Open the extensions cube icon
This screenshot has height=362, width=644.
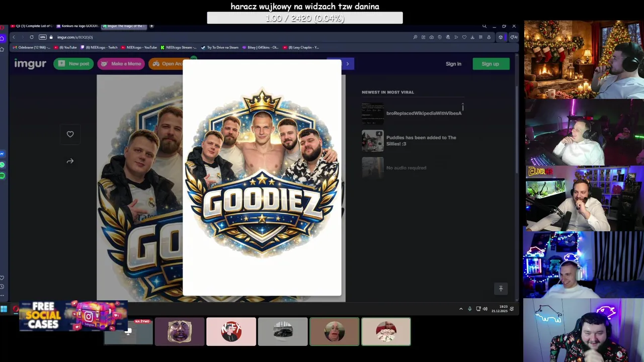tap(501, 37)
